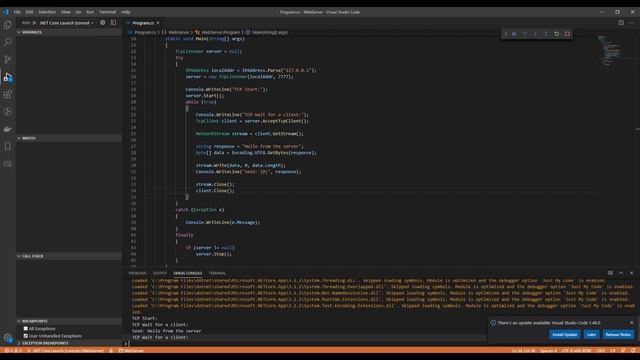Open the editor More Actions menu

click(631, 23)
